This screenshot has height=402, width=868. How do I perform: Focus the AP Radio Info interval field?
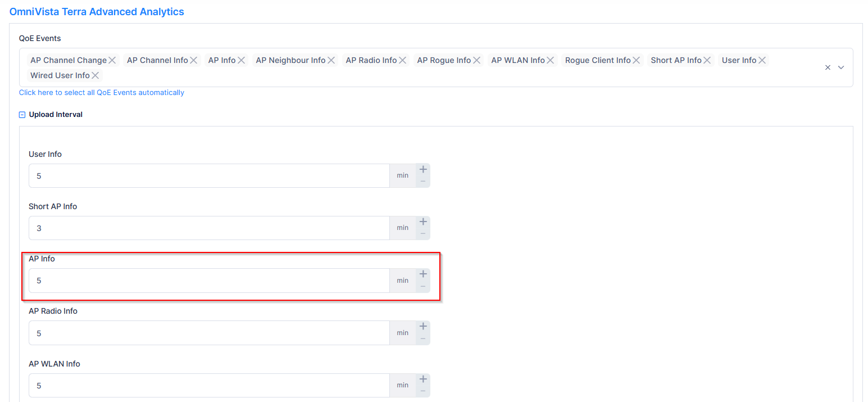click(209, 333)
